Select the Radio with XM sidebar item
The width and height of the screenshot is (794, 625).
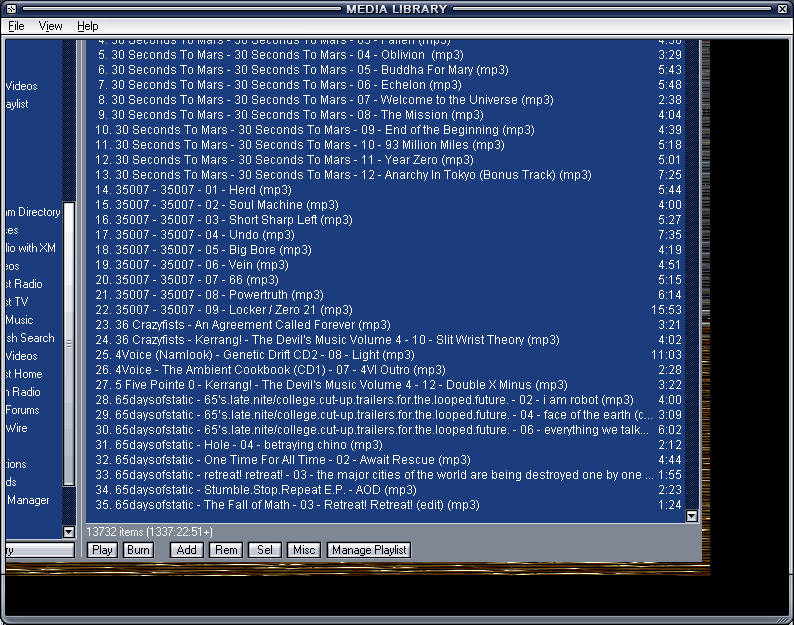click(x=31, y=248)
